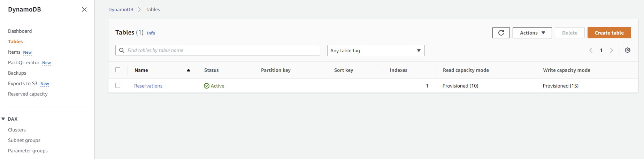Collapse the DAX section in sidebar
Screen dimensions: 644x159
[3, 119]
